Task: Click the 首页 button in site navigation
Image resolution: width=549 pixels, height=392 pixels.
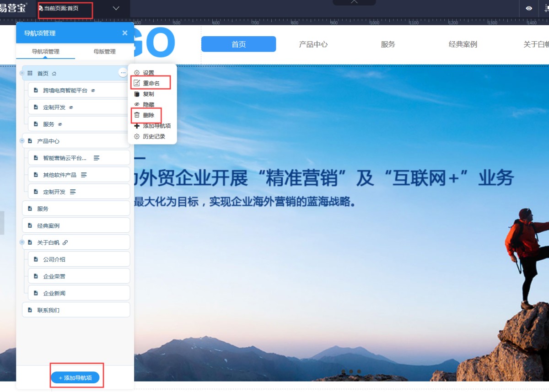Action: (239, 44)
